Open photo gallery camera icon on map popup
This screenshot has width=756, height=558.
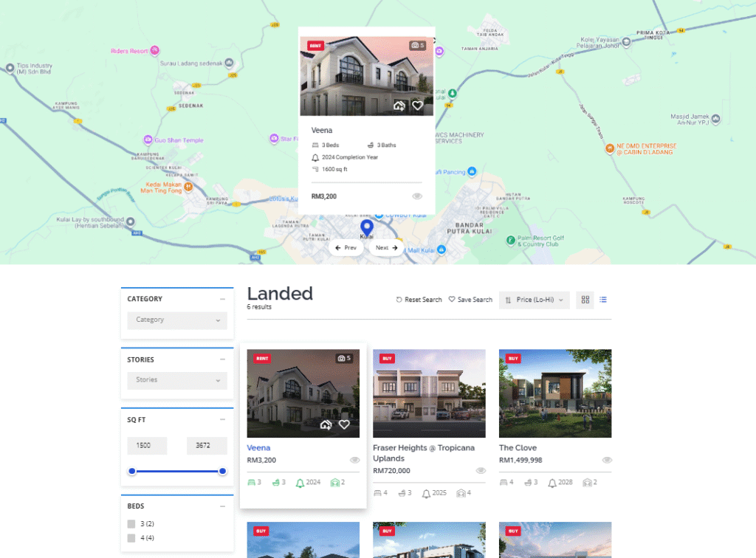417,46
